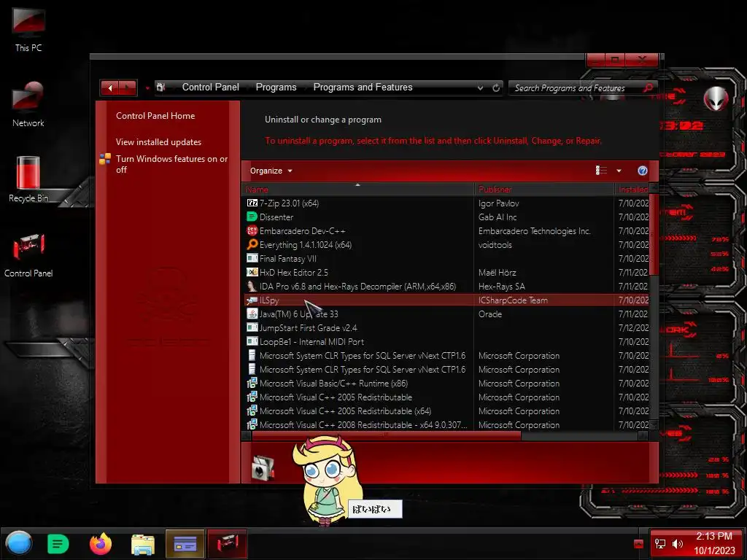Screen dimensions: 747x560
Task: Click publisher Igor Pavlov cell
Action: pos(498,203)
